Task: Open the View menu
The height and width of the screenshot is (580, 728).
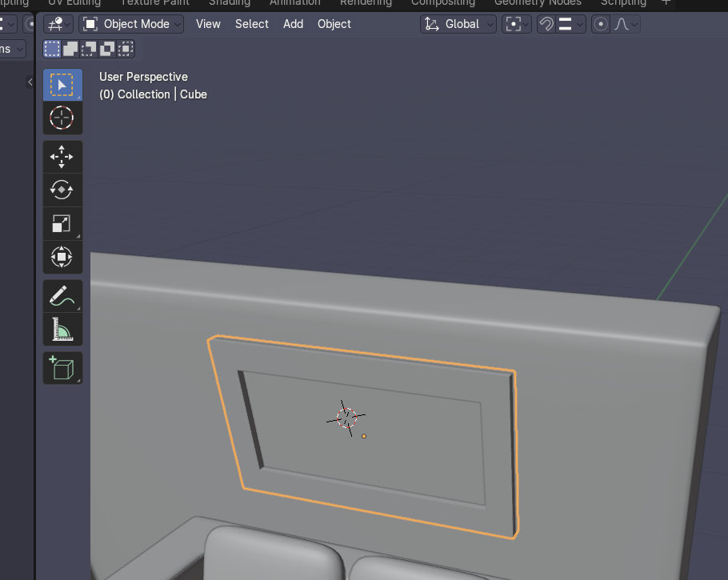Action: [x=208, y=24]
